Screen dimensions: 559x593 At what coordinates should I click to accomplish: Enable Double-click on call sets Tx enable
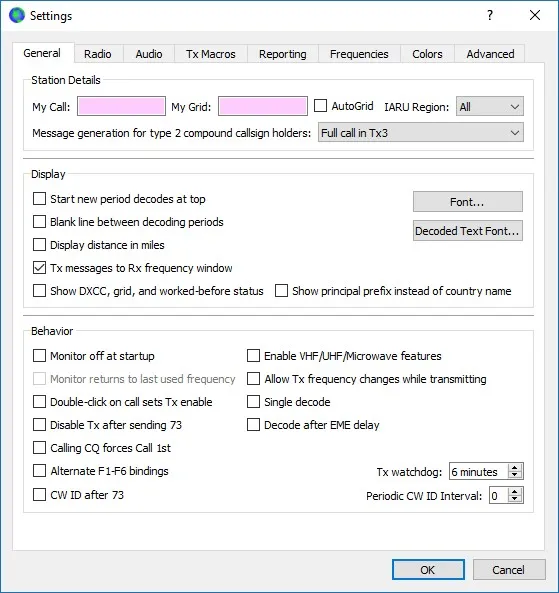39,402
